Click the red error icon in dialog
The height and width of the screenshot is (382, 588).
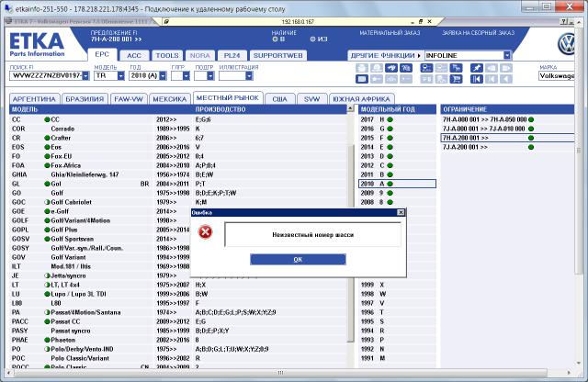205,232
